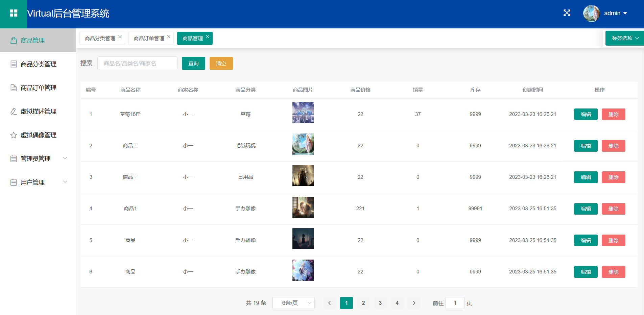644x315 pixels.
Task: Open the 商品二 product image
Action: (x=303, y=144)
